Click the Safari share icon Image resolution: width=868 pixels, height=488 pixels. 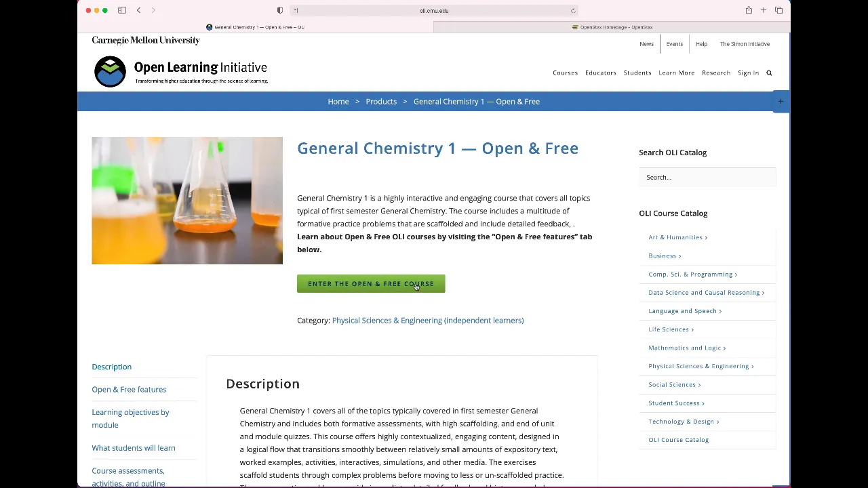click(749, 10)
